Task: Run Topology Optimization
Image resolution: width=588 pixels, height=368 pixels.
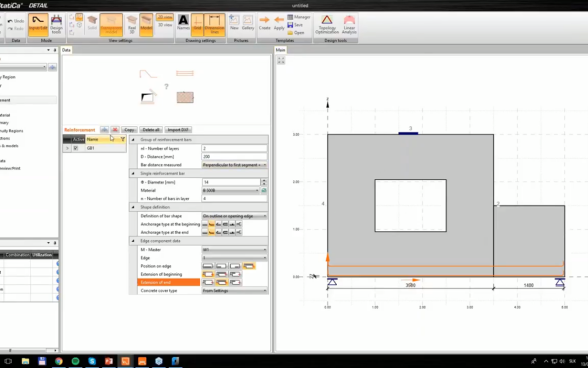Action: click(x=327, y=25)
